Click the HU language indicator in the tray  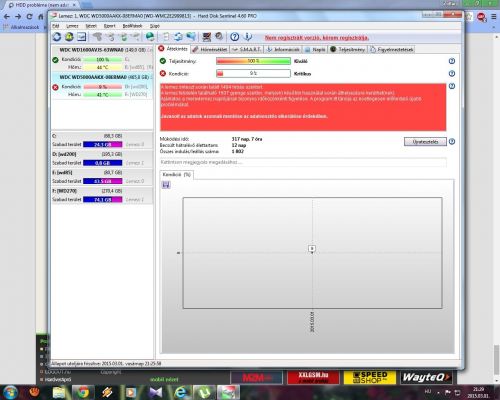[428, 392]
